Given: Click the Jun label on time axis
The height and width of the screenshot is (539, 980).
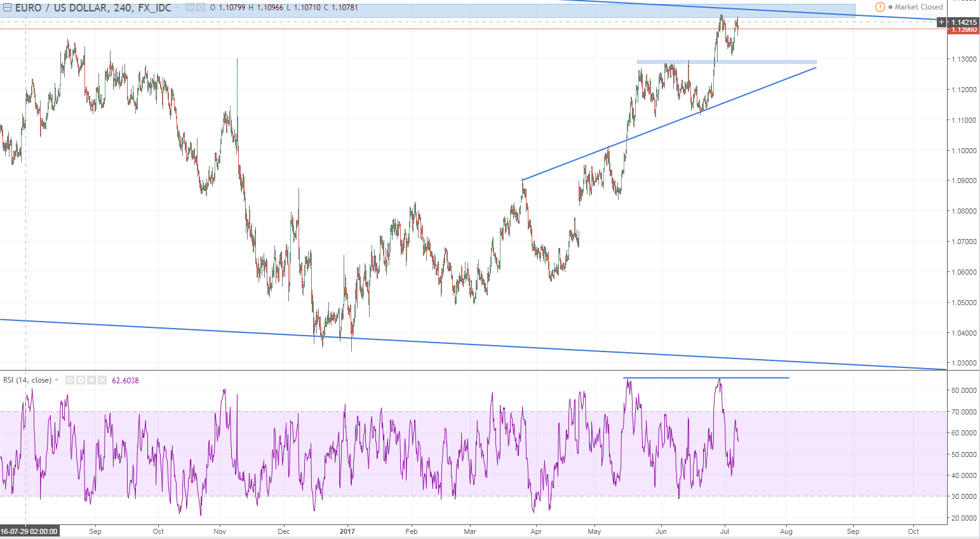Looking at the screenshot, I should 661,531.
